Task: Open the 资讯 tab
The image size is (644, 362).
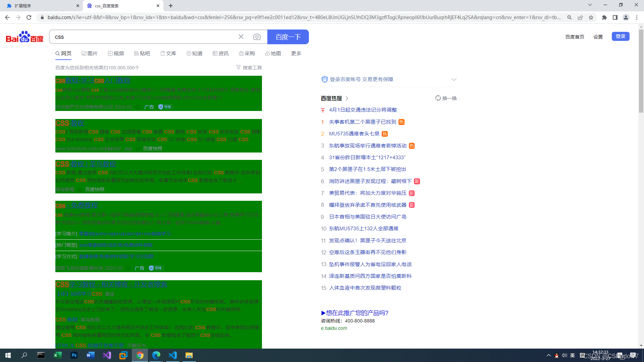Action: point(221,54)
